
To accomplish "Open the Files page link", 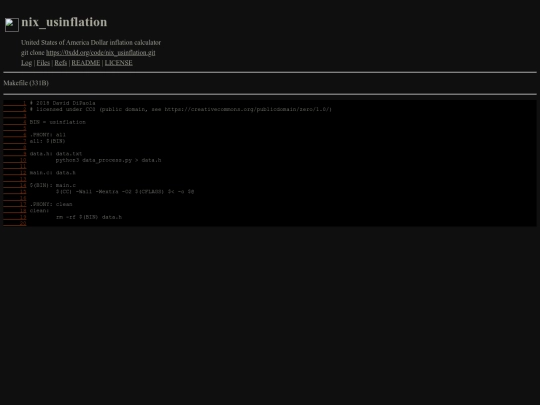I will point(43,63).
